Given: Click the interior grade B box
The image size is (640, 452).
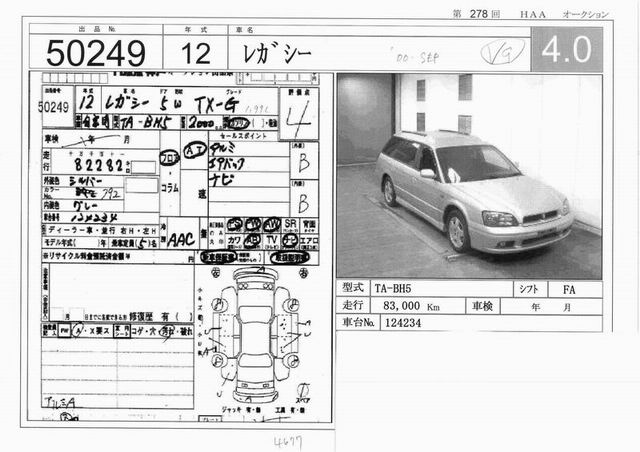Looking at the screenshot, I should coord(304,161).
